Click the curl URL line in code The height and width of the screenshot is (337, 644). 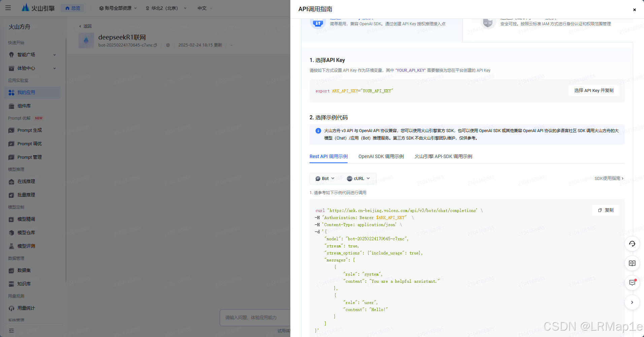399,211
